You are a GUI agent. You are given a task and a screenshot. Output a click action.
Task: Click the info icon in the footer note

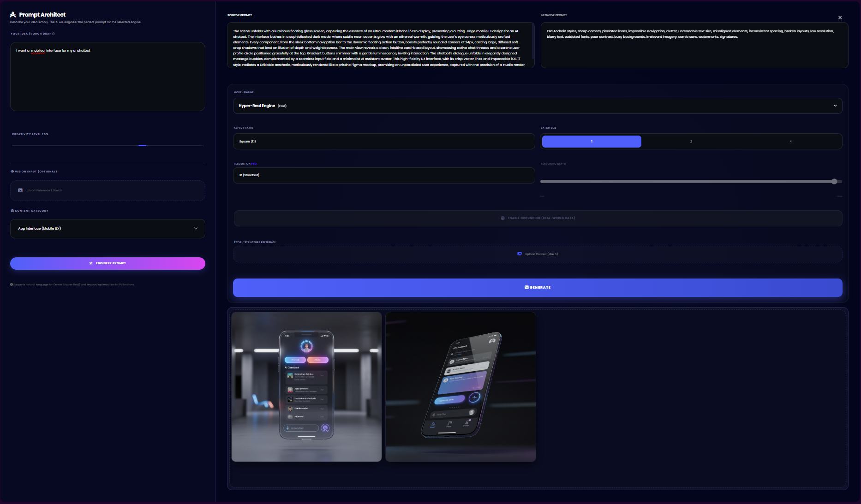click(12, 285)
